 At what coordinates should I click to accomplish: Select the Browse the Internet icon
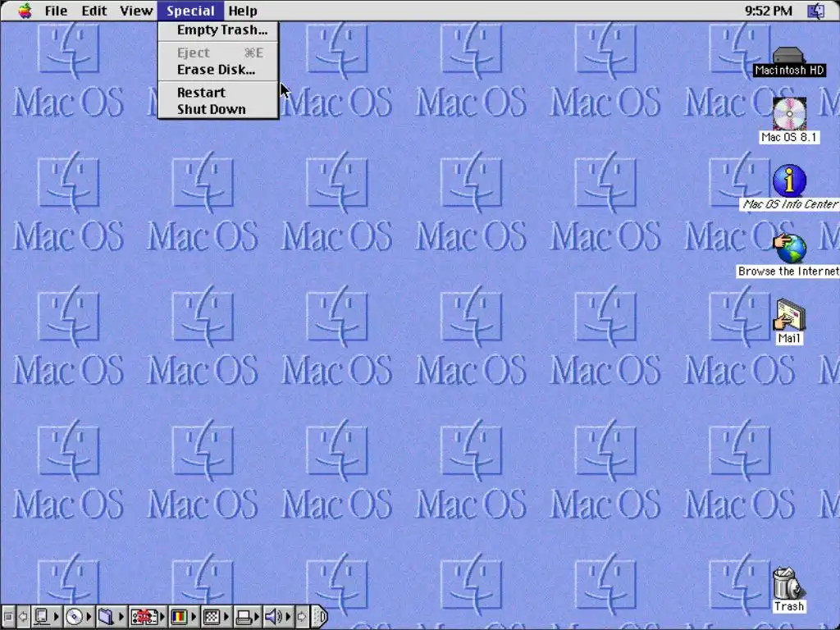tap(788, 256)
